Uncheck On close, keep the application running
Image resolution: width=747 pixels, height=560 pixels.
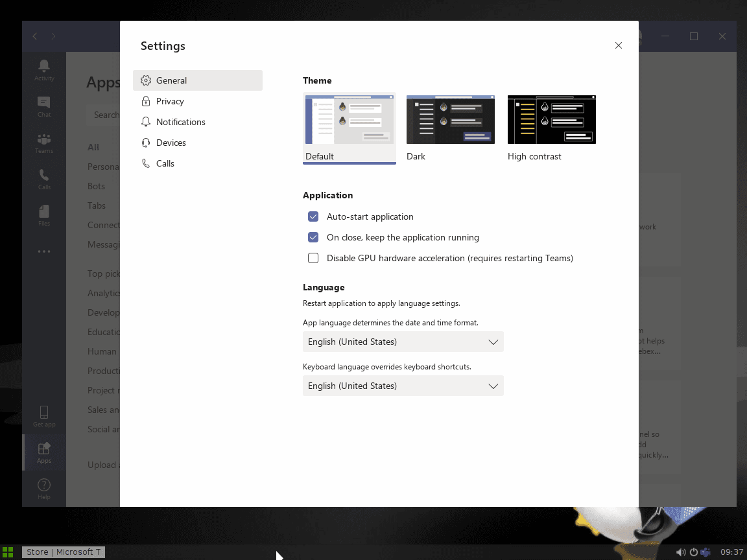point(313,237)
